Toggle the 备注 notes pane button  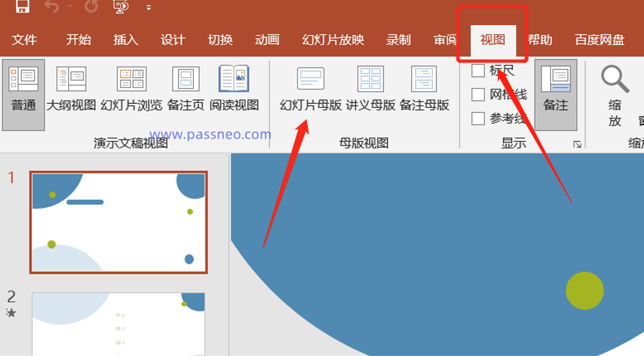555,95
